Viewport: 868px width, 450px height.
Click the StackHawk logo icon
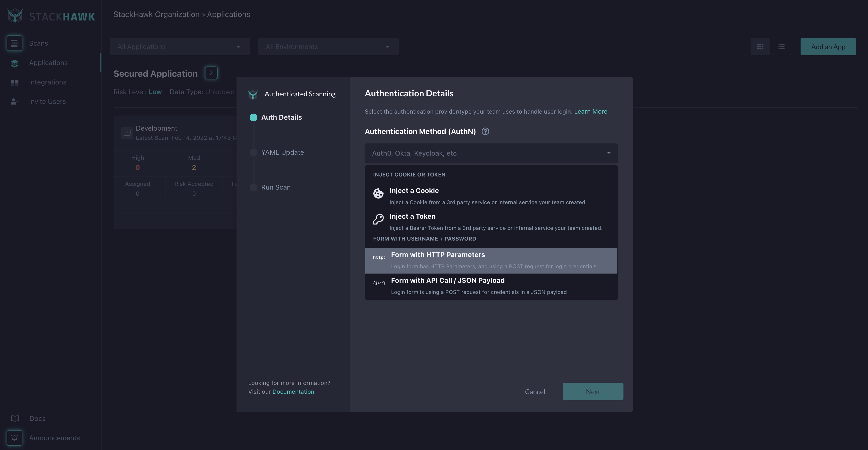[15, 16]
